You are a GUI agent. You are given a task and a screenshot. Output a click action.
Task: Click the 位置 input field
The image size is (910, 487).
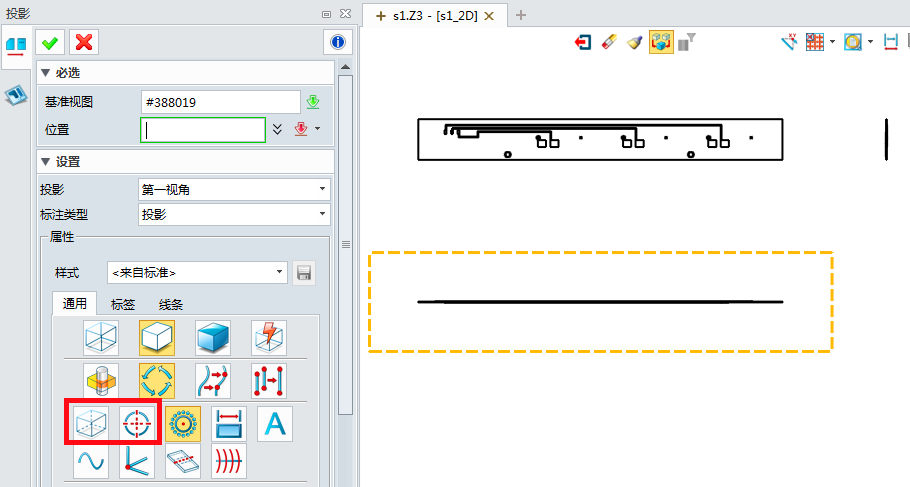point(203,130)
